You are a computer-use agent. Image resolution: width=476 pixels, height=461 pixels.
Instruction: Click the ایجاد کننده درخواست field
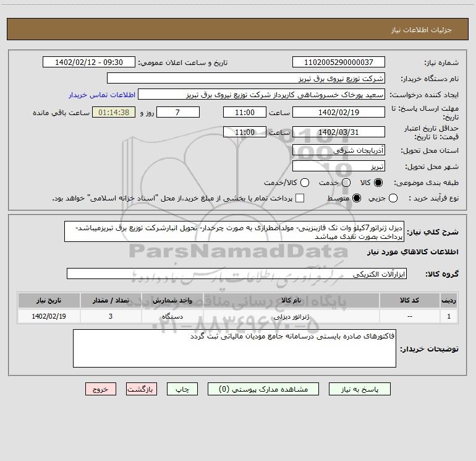coord(261,94)
